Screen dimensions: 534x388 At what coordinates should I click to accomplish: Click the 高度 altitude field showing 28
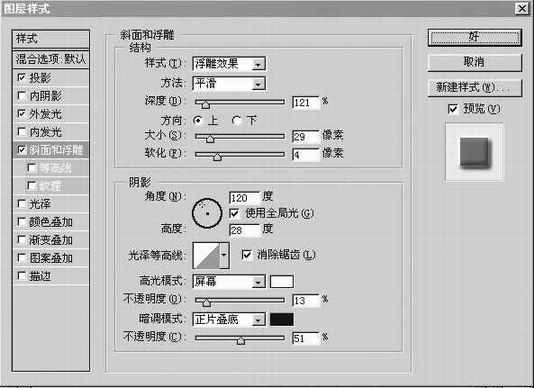click(x=244, y=230)
